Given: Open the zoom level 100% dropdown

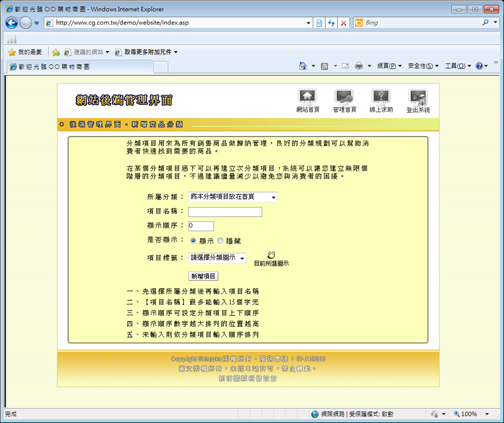Looking at the screenshot, I should (487, 414).
